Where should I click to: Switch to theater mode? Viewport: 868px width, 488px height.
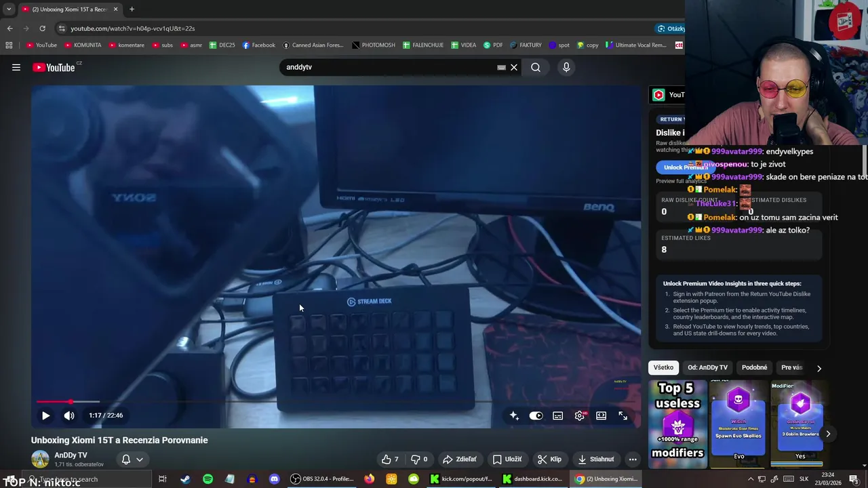[601, 415]
